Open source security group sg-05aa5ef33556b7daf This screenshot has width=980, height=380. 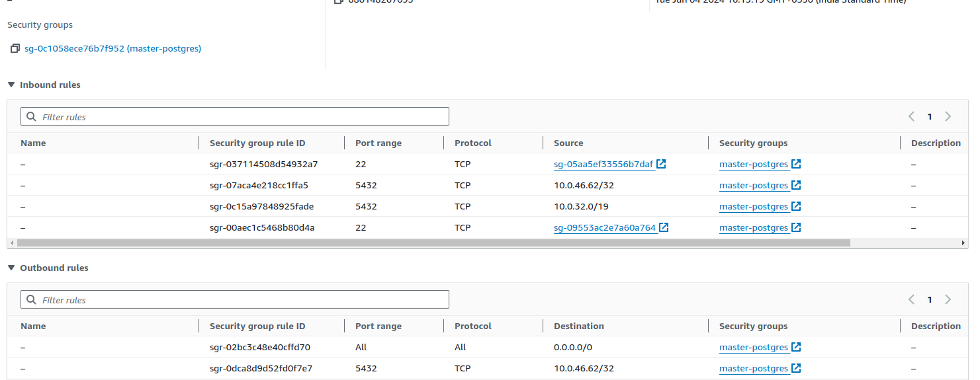point(603,165)
